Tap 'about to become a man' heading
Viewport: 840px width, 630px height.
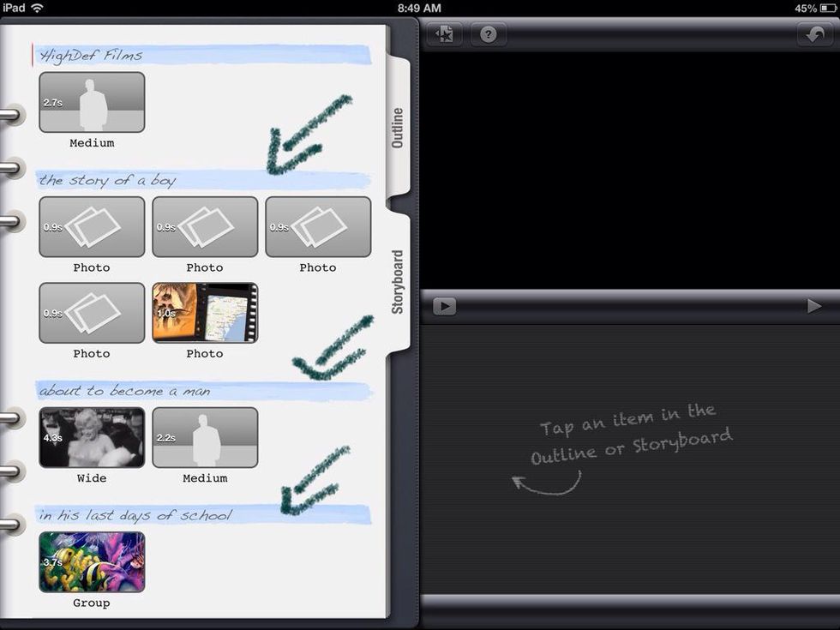124,391
